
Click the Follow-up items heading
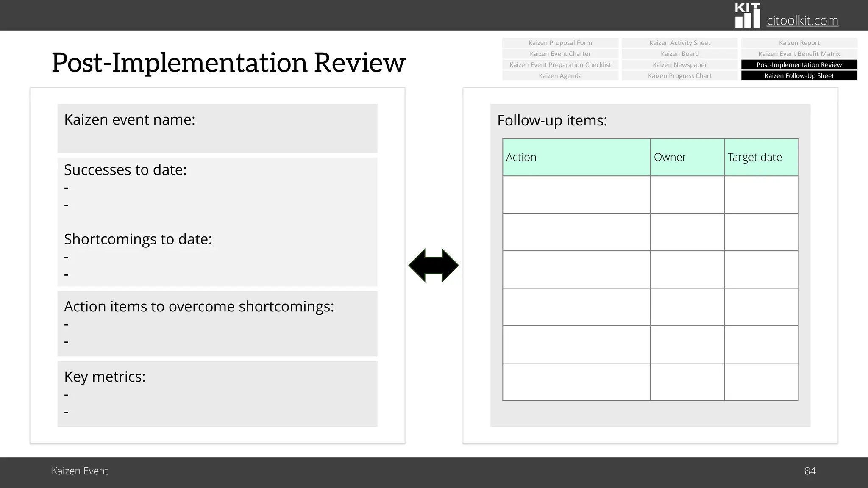552,121
